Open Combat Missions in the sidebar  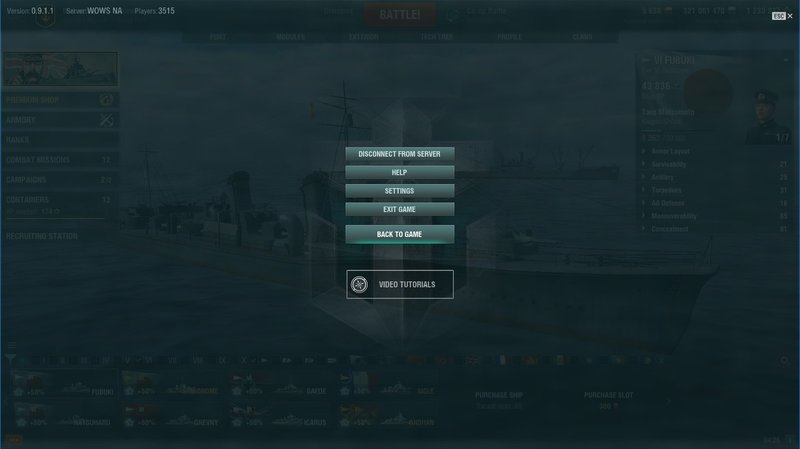(60, 160)
